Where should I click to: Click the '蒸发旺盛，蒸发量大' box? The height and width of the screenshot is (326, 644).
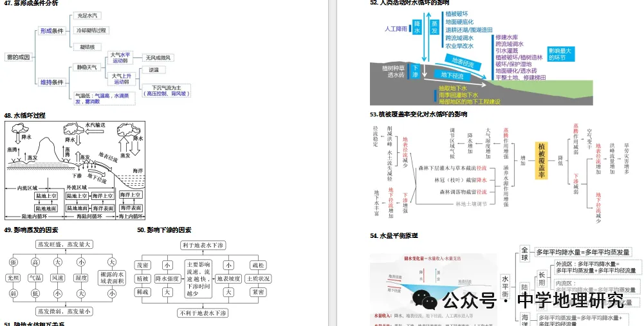[x=64, y=244]
